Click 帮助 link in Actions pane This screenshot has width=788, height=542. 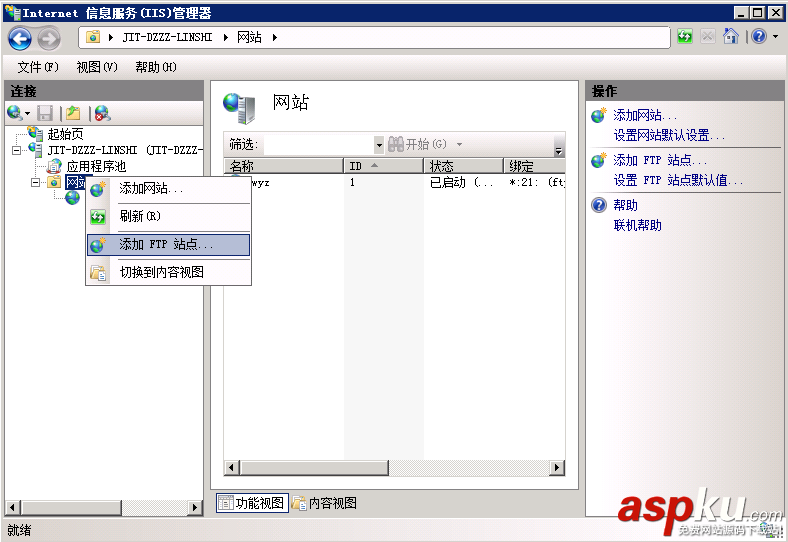(x=625, y=205)
